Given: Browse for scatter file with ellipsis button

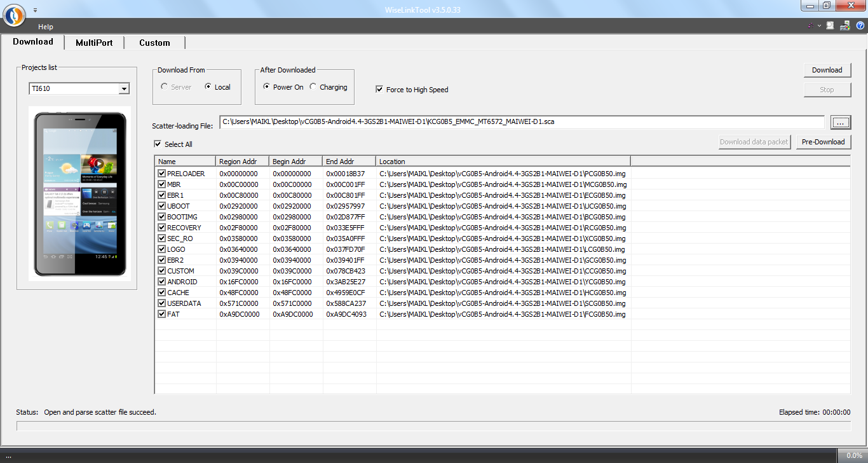Looking at the screenshot, I should click(840, 122).
